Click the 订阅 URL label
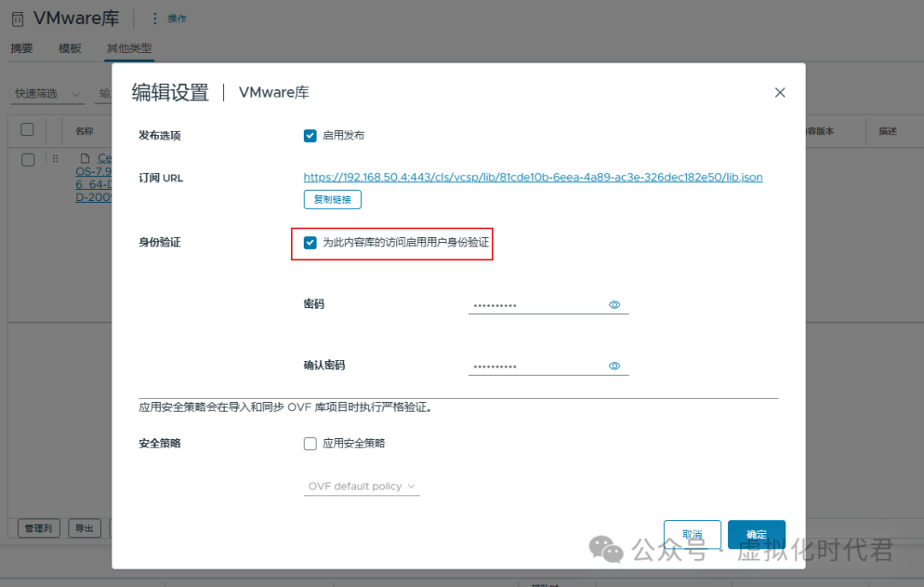This screenshot has width=924, height=587. [x=161, y=178]
